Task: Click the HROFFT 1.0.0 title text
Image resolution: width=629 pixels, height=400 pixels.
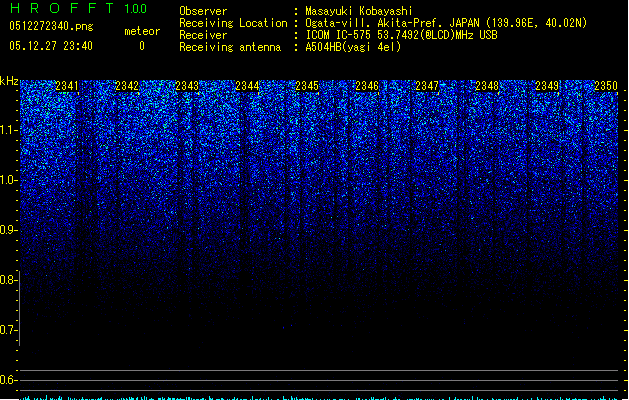Action: pyautogui.click(x=78, y=8)
